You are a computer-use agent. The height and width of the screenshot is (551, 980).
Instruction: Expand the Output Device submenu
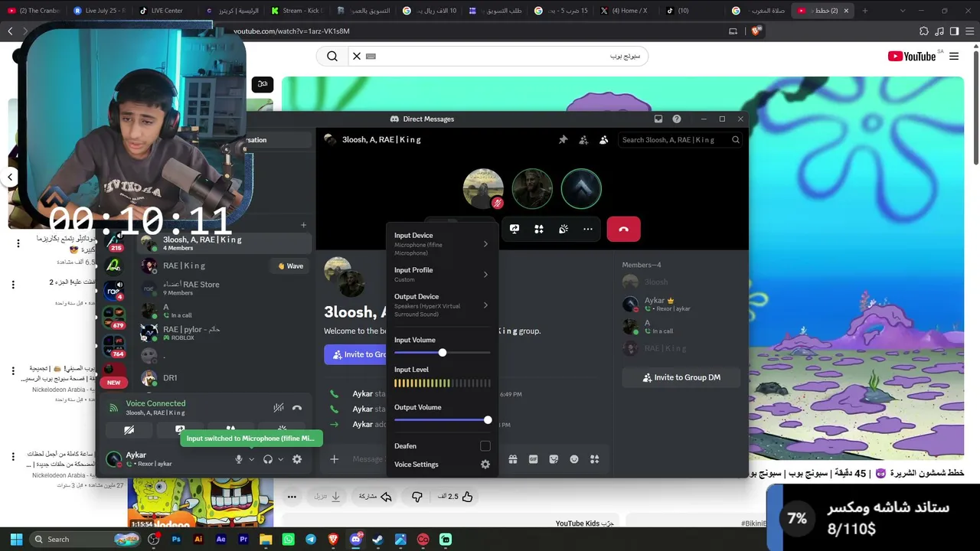442,305
